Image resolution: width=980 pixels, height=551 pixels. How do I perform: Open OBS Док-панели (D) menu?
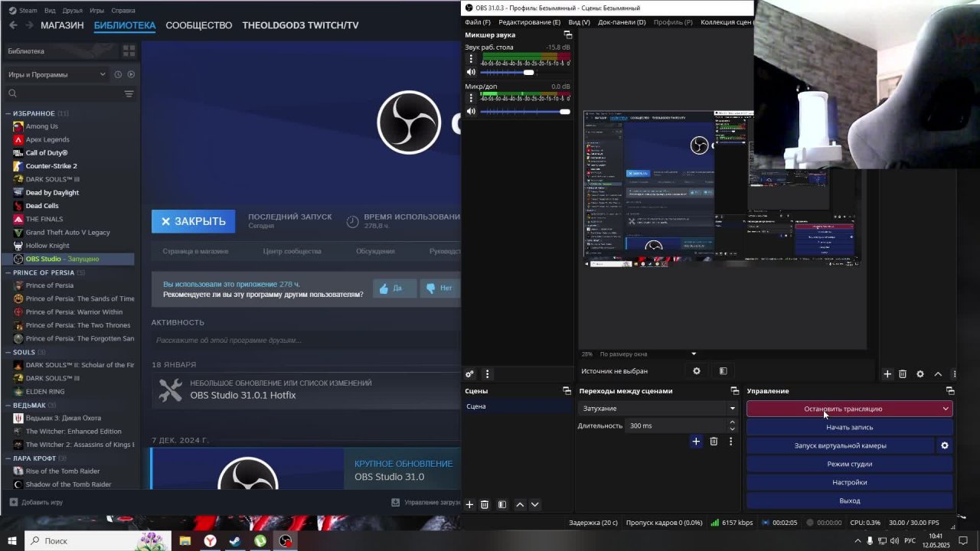click(x=622, y=22)
